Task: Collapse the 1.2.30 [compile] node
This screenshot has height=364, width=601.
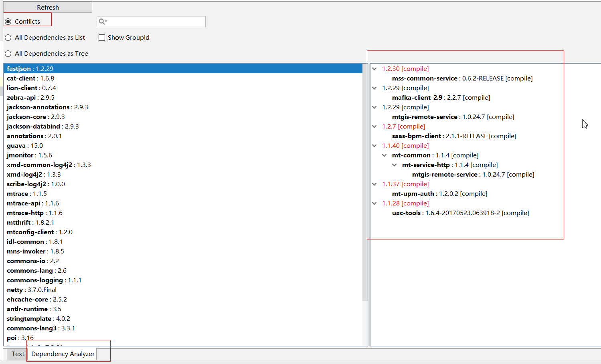Action: point(374,69)
